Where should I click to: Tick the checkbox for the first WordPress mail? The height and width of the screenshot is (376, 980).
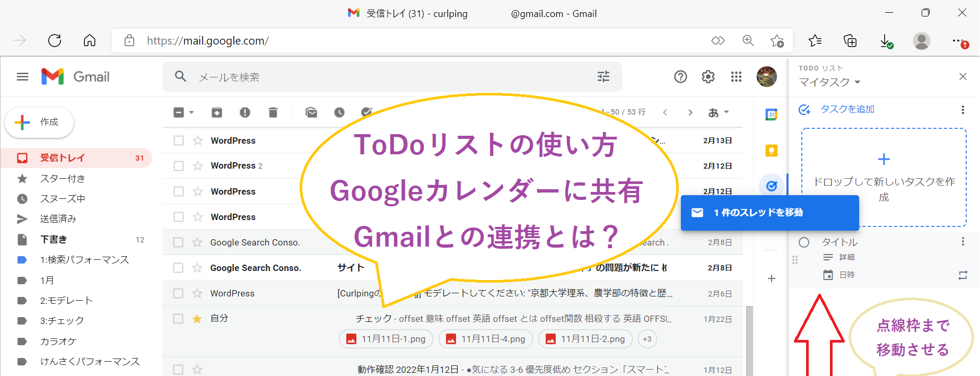tap(179, 141)
